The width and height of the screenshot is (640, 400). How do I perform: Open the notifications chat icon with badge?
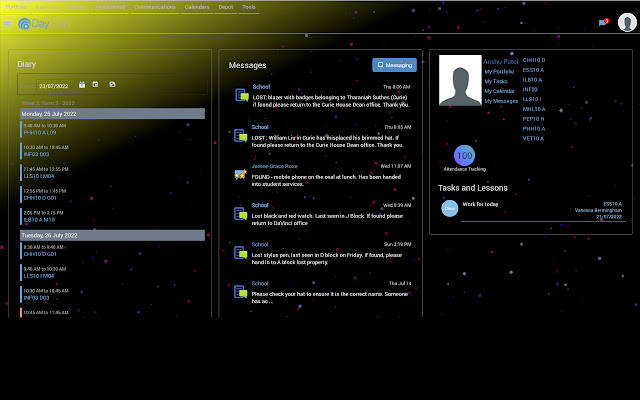(x=603, y=22)
